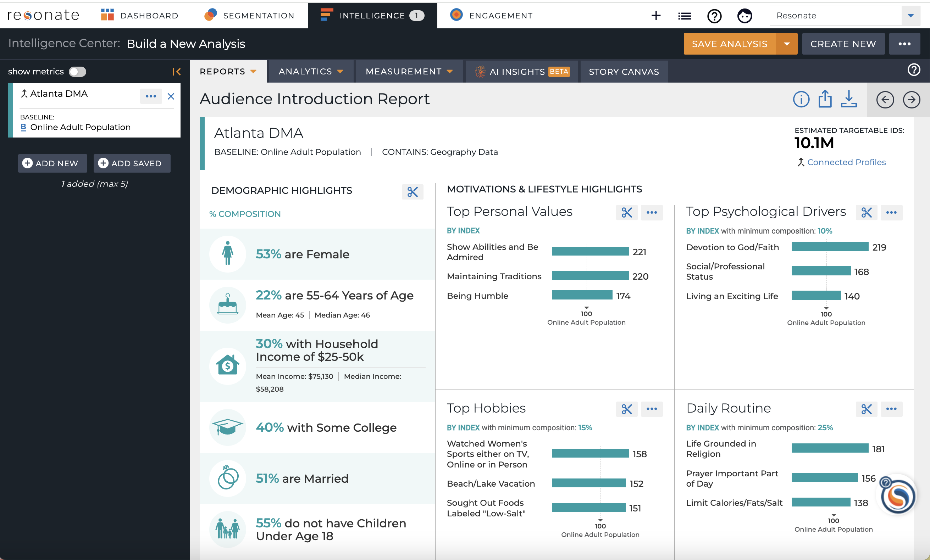The width and height of the screenshot is (930, 560).
Task: Go to Segmentation in top navigation
Action: (x=249, y=16)
